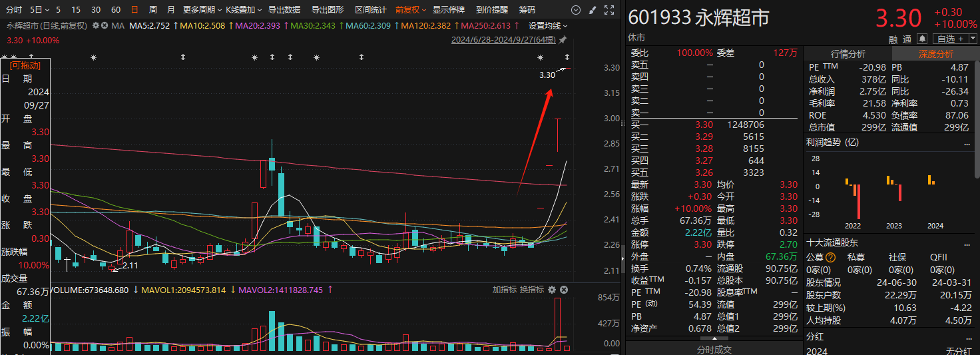Open 十大流通股东 panel more options
The width and height of the screenshot is (980, 355).
tap(967, 244)
